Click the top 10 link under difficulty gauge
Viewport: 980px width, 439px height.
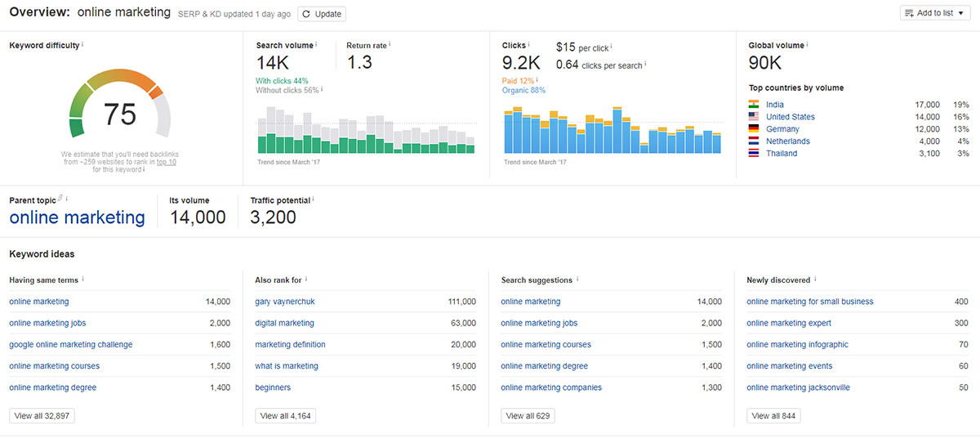pos(167,162)
